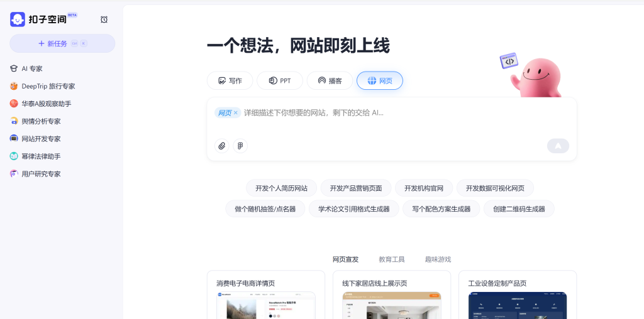
Task: Click the DeepTrip 旅行专家 avatar icon
Action: click(14, 86)
